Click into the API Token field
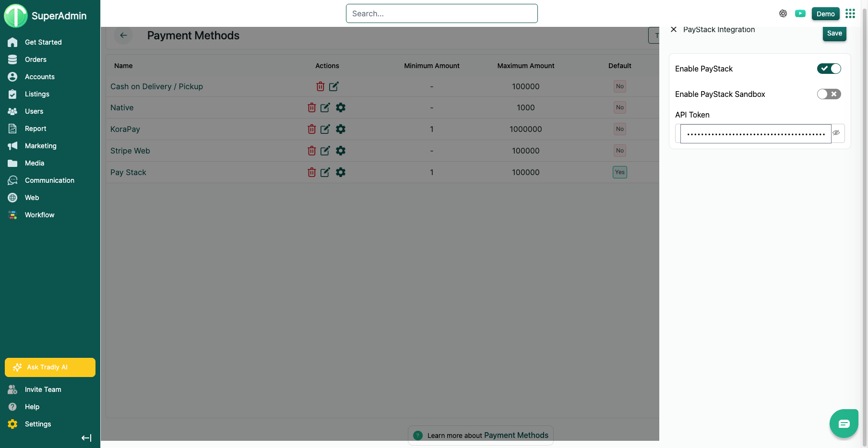The width and height of the screenshot is (868, 448). coord(755,134)
